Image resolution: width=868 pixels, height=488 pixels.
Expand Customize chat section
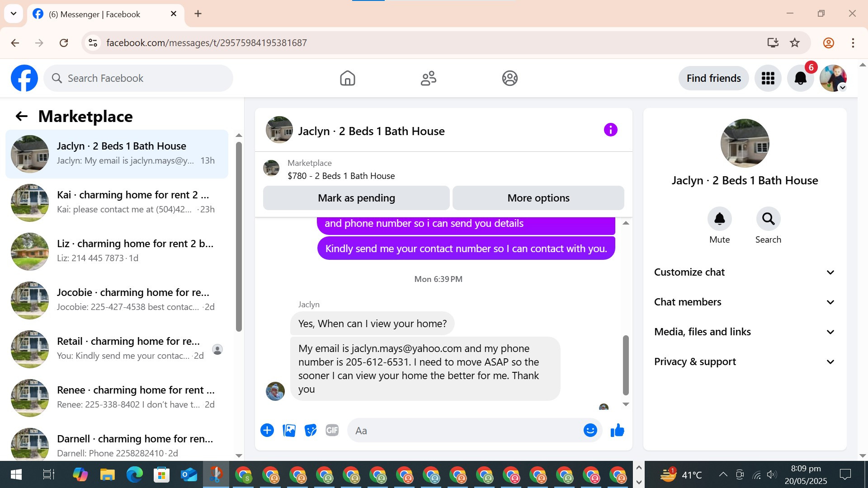(744, 272)
